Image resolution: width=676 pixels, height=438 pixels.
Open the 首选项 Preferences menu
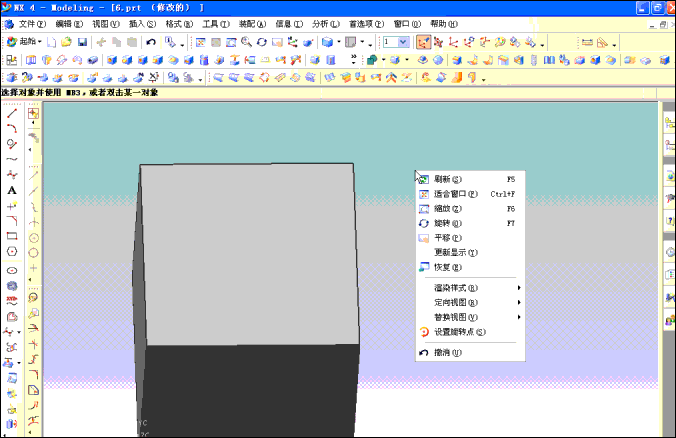(366, 24)
